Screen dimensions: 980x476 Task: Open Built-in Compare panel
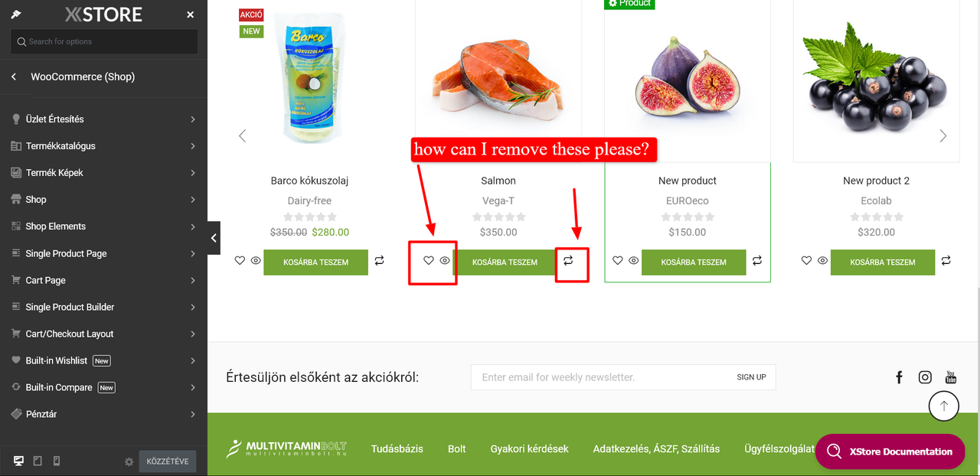[103, 387]
